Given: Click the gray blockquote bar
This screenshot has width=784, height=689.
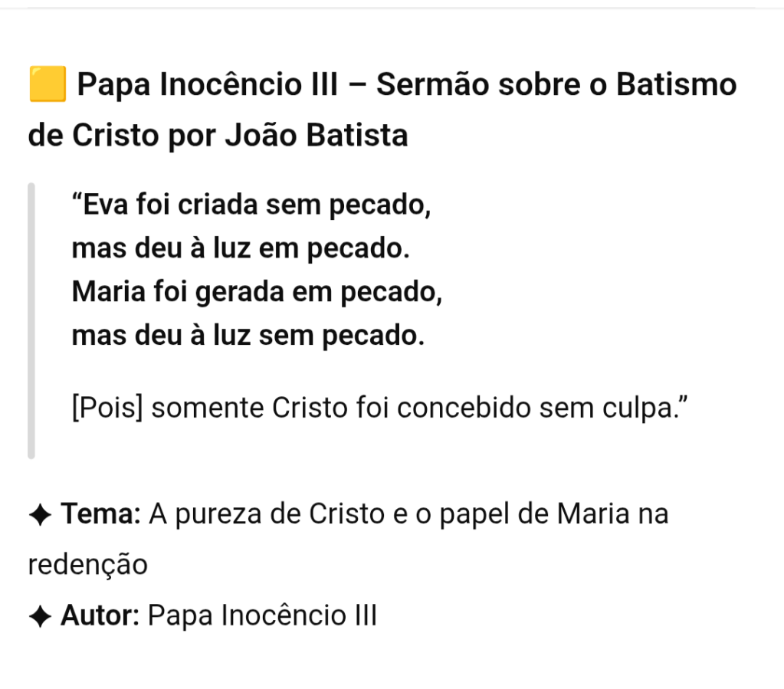Looking at the screenshot, I should [x=31, y=320].
